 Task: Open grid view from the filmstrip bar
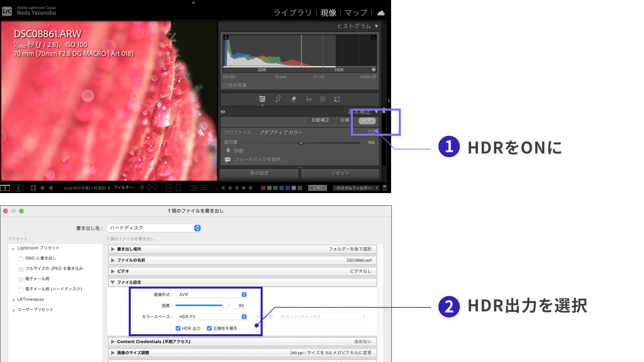coord(33,188)
